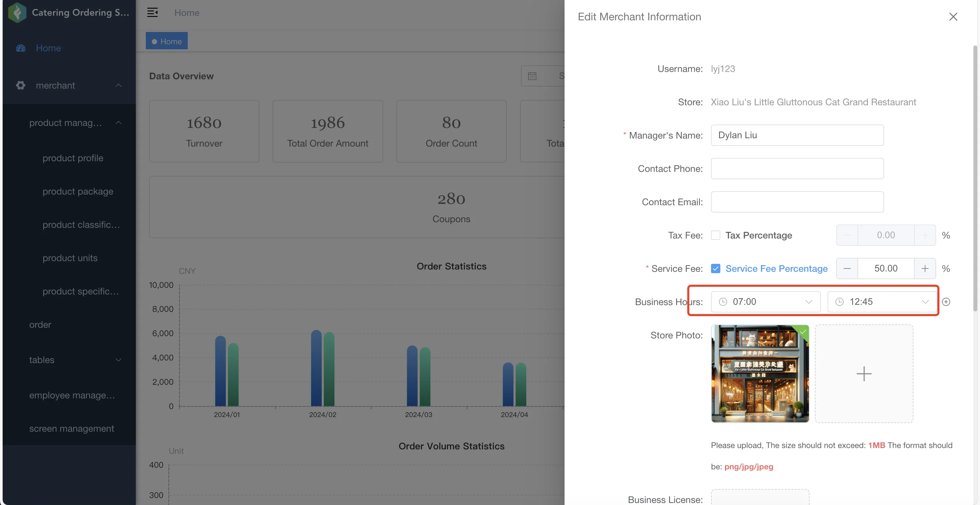Click the Order Volume Statistics title
This screenshot has width=980, height=505.
(451, 446)
